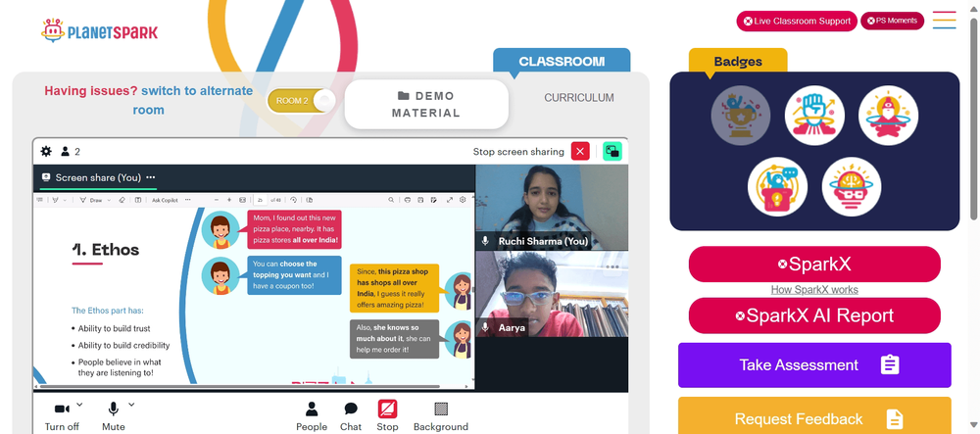Expand the highlight tool dropdown arrow
The width and height of the screenshot is (980, 434).
click(x=65, y=200)
